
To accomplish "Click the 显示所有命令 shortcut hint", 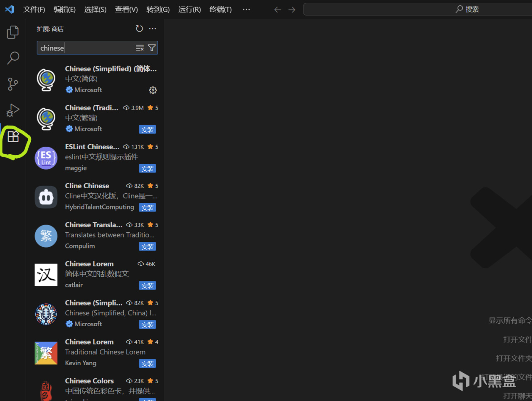I will click(x=510, y=320).
